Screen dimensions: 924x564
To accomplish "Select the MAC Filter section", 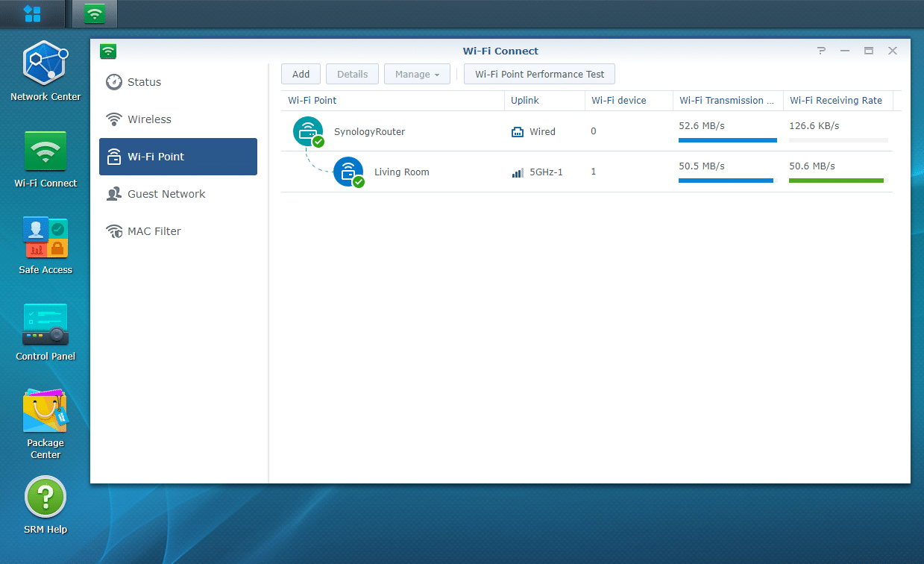I will point(154,231).
